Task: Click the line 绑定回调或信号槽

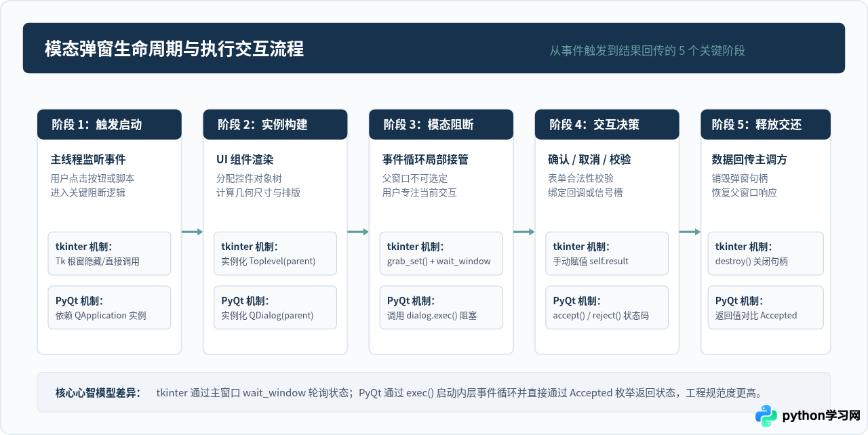Action: (585, 192)
